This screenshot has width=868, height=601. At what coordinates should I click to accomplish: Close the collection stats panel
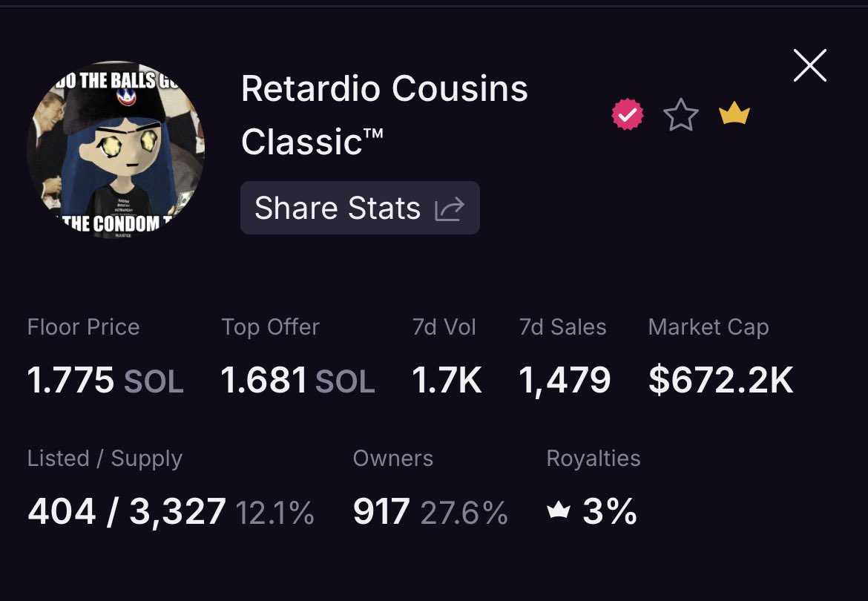[x=810, y=65]
